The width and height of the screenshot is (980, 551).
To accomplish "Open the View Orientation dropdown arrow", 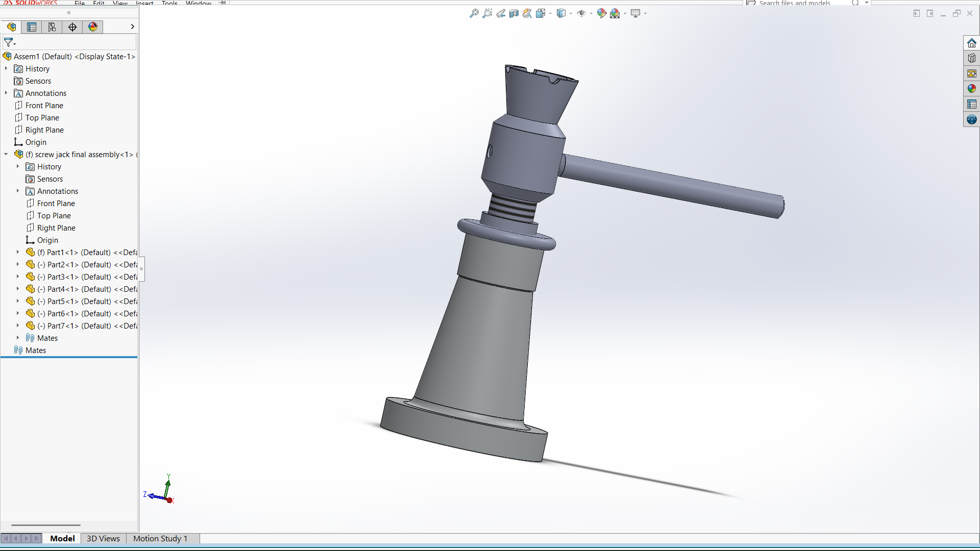I will click(550, 14).
